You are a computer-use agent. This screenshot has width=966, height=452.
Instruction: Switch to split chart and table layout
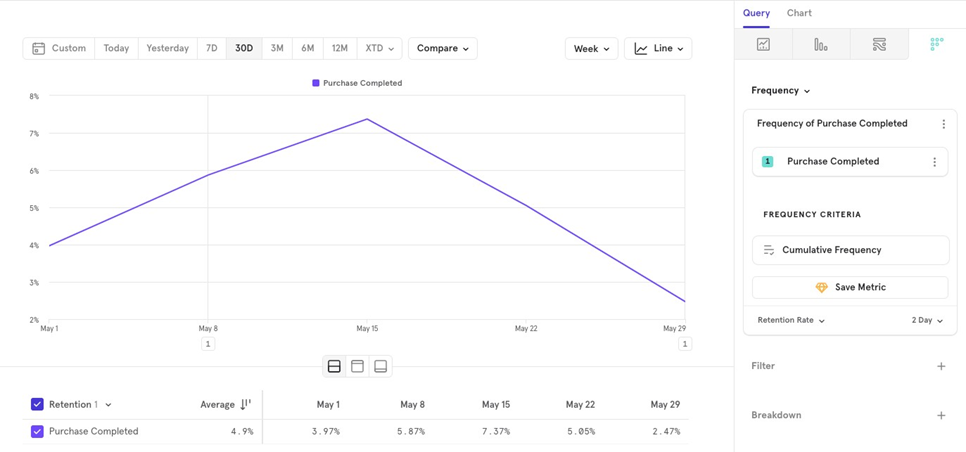click(x=334, y=367)
